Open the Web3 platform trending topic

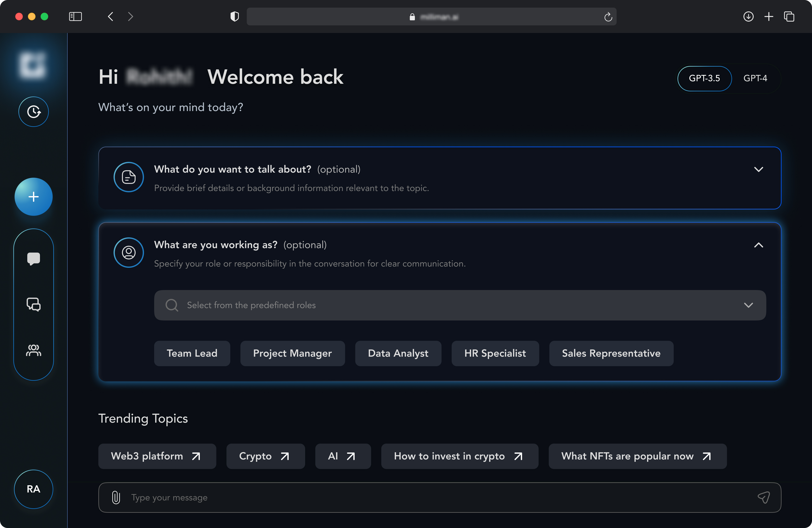point(157,456)
